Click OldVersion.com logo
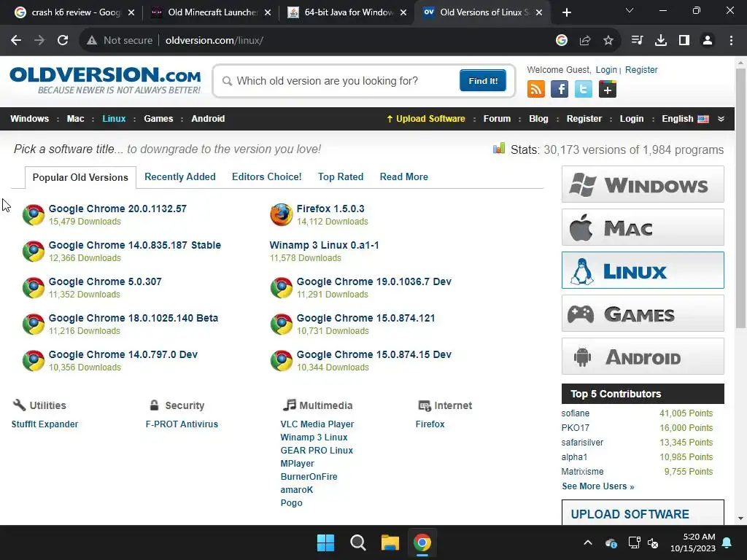 coord(105,80)
